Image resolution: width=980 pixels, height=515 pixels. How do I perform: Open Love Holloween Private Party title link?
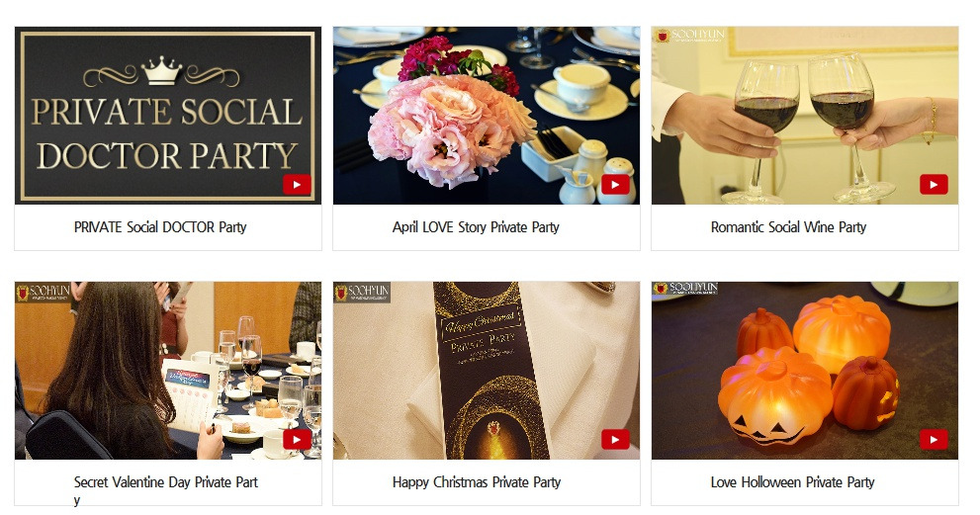click(792, 481)
